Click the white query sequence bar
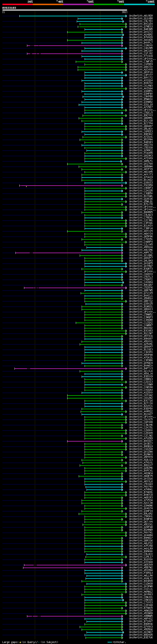157x644 pixels. [x=65, y=10]
